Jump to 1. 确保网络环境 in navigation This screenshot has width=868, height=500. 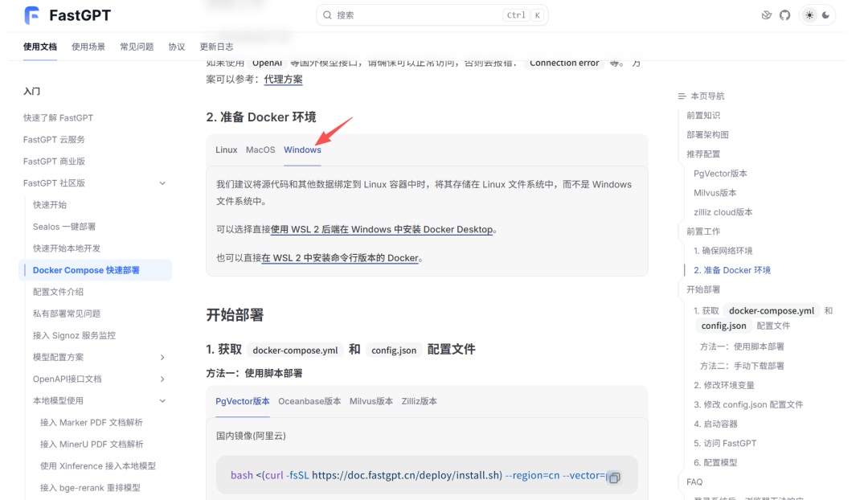[x=723, y=251]
